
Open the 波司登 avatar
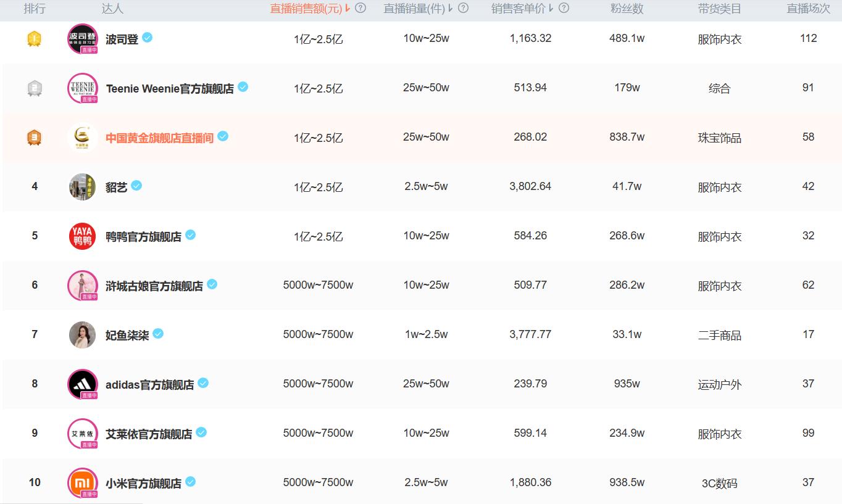click(83, 39)
